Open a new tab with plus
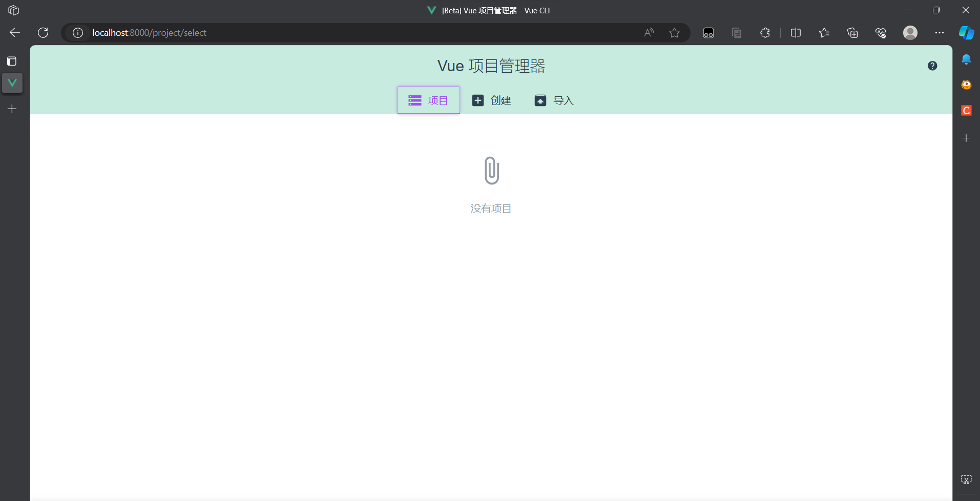Viewport: 980px width, 501px height. [x=12, y=109]
